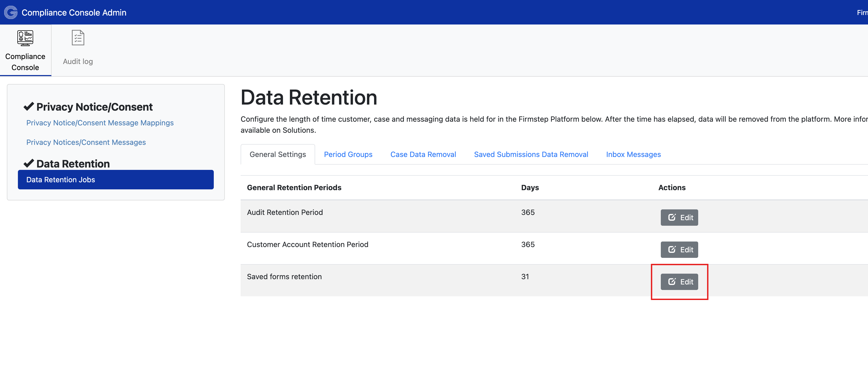Click the Compliance Console Admin title
The image size is (868, 374).
click(x=74, y=12)
